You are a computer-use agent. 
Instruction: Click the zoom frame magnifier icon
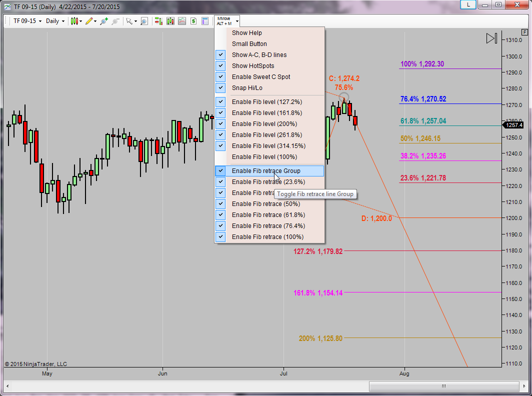point(144,21)
